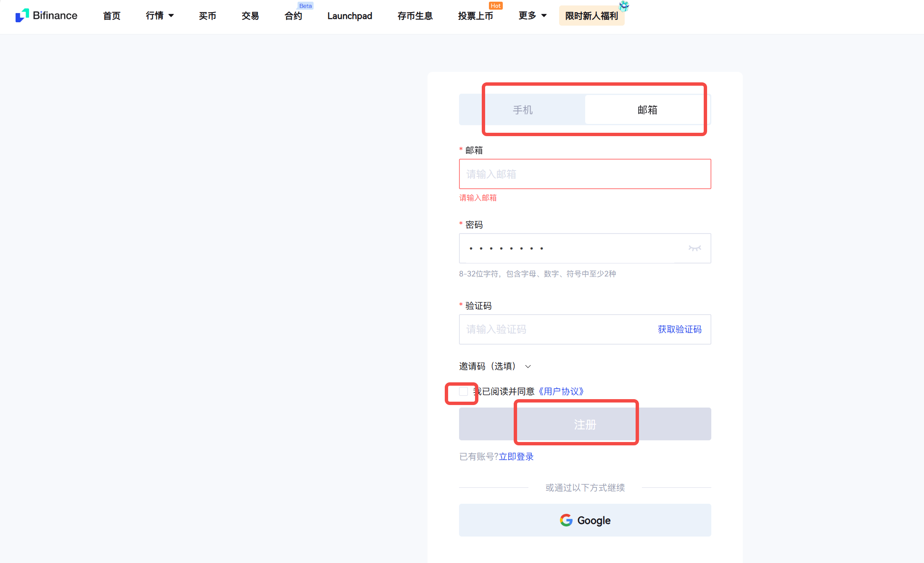Toggle password visibility eye icon
The image size is (924, 563).
pos(694,248)
